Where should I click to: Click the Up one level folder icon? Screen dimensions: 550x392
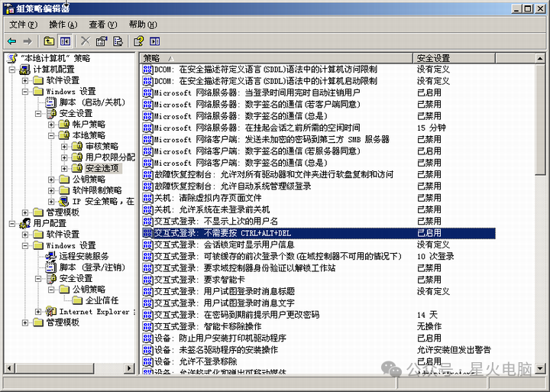point(49,41)
